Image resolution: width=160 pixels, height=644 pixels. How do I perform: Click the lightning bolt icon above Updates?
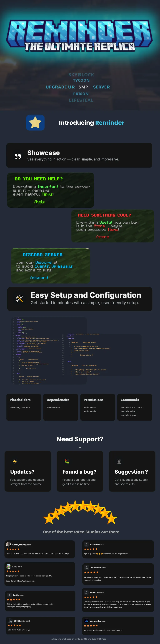click(15, 461)
